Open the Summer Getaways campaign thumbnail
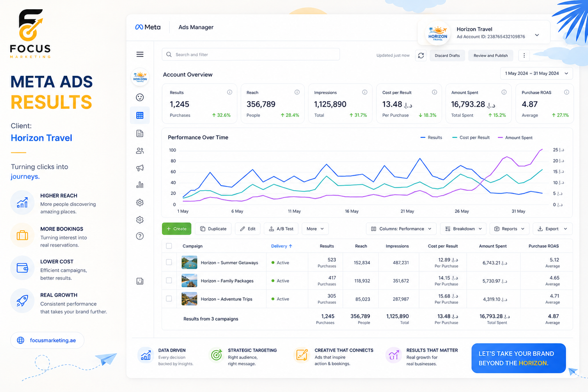 [x=189, y=262]
